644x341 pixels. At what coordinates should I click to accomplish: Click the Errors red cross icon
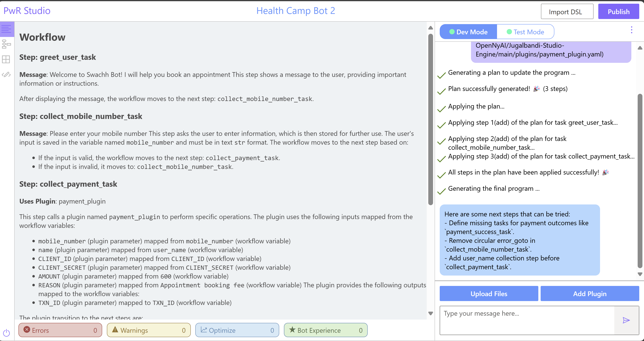click(27, 330)
